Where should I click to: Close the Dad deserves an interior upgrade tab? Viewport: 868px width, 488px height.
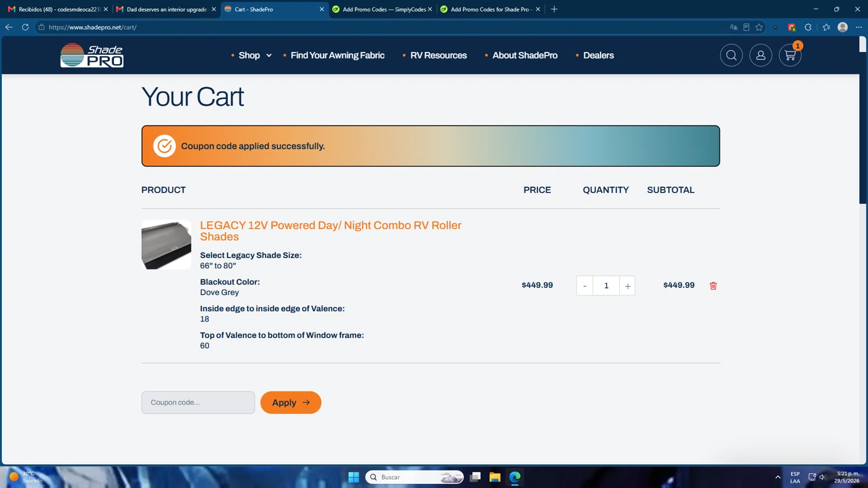click(x=214, y=9)
